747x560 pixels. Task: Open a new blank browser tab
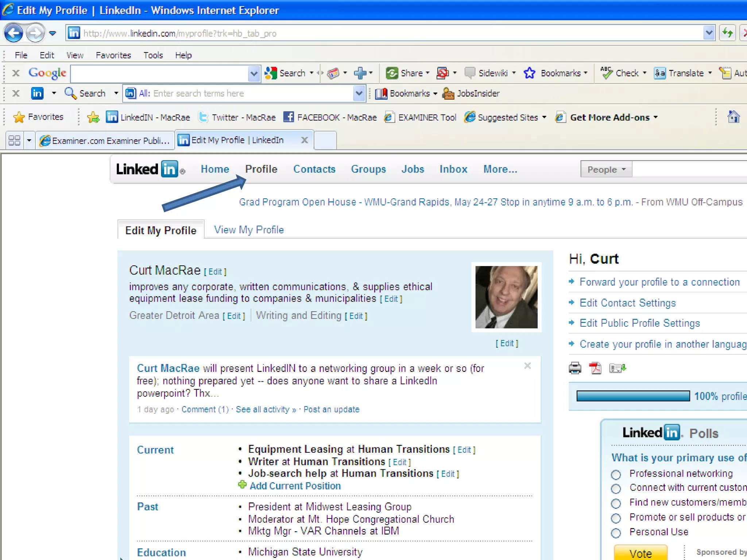point(325,141)
